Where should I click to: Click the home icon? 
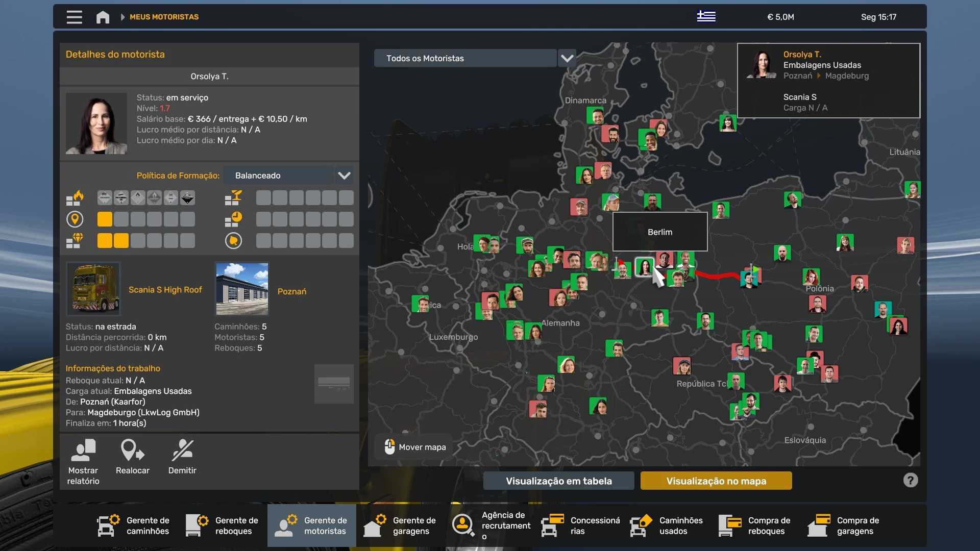[x=103, y=17]
